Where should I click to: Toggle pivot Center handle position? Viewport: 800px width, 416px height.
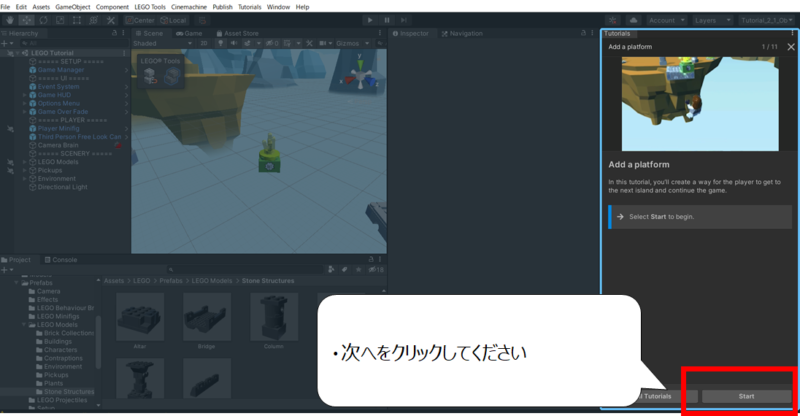click(140, 20)
